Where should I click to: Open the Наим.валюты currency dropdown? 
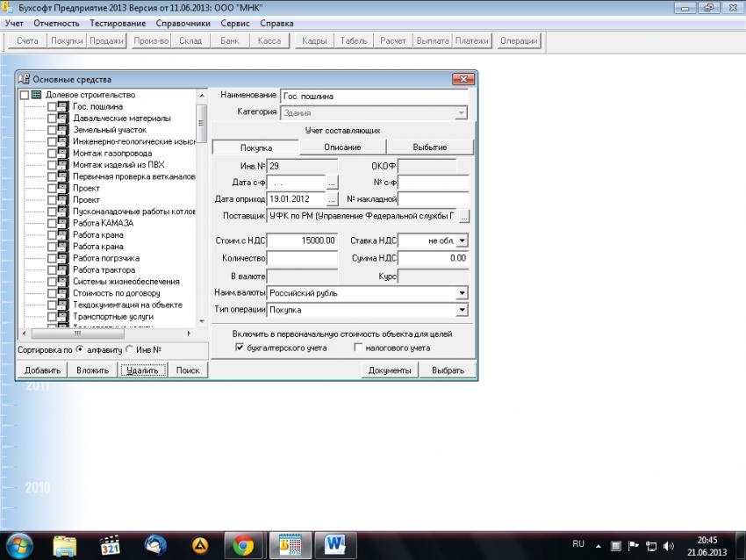(x=462, y=293)
